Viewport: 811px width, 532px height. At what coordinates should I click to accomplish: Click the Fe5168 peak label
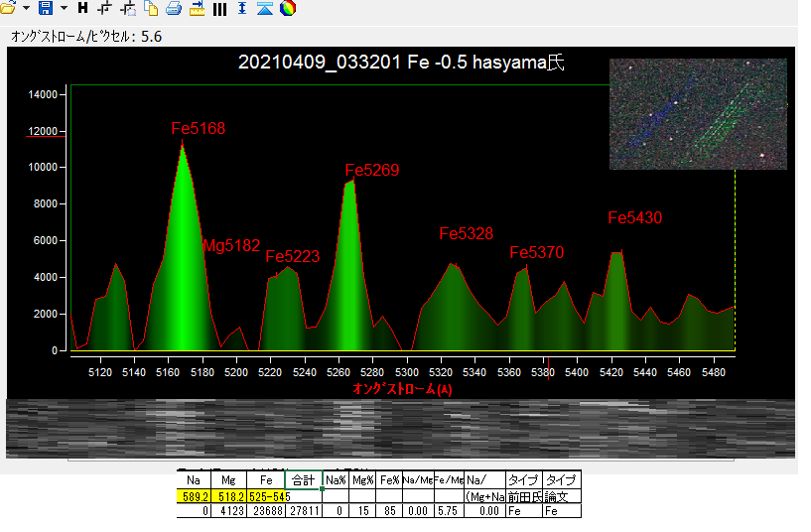(x=198, y=128)
